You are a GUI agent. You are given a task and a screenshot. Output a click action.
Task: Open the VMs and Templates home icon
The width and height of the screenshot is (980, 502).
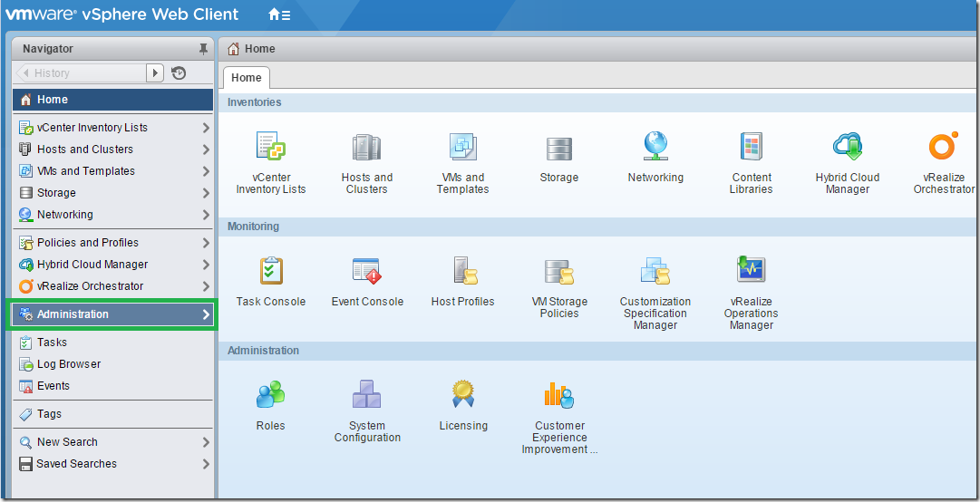(463, 147)
